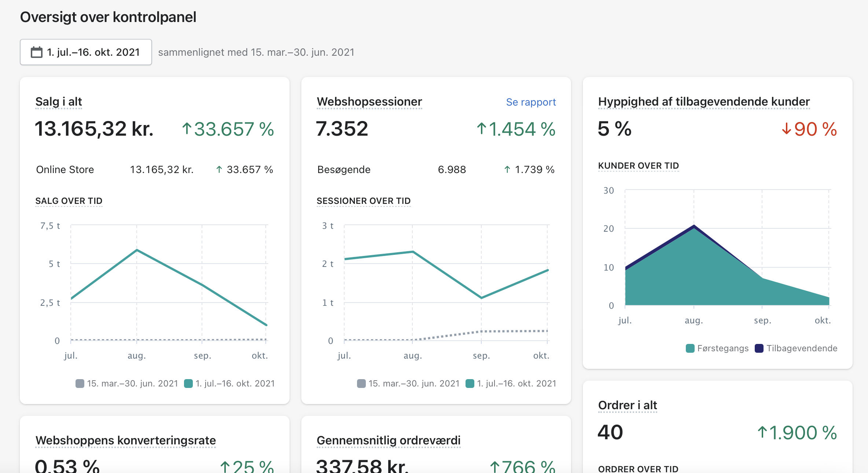Click the August peak on sales chart line
This screenshot has width=868, height=473.
tap(137, 250)
